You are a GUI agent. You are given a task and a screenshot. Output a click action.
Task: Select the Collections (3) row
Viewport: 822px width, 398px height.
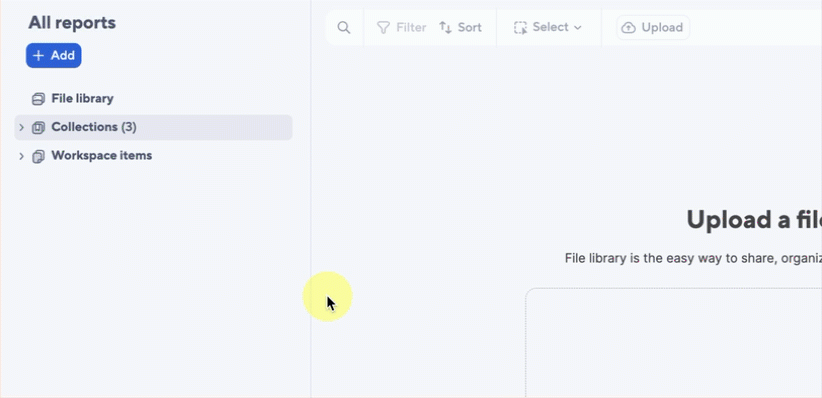click(153, 127)
